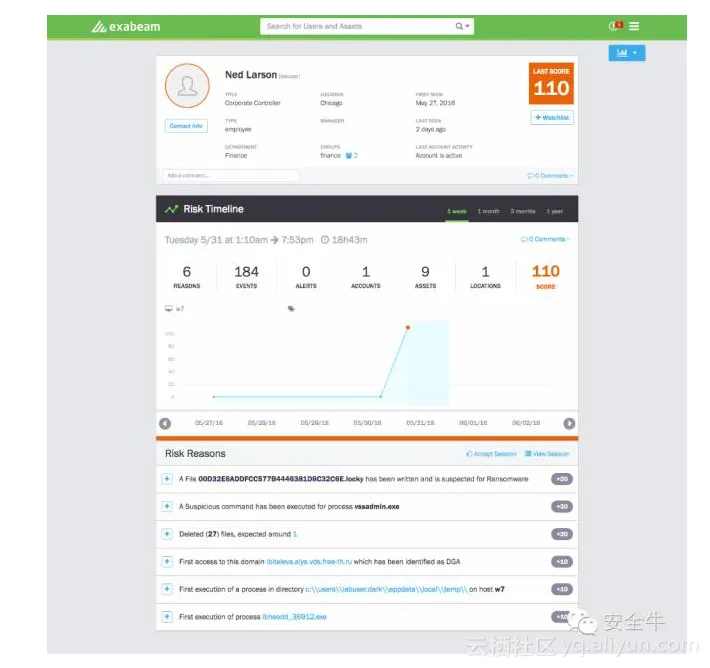
Task: Select the 3 months tab
Action: (523, 211)
